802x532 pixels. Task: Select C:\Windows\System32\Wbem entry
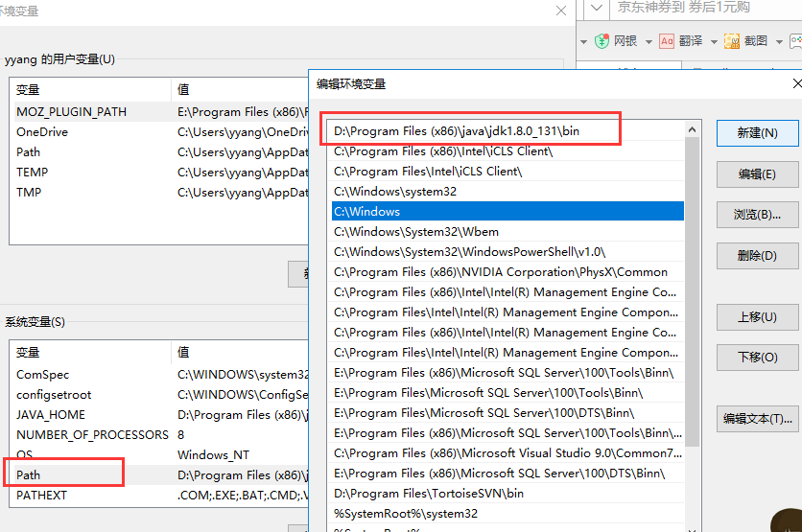pos(507,232)
